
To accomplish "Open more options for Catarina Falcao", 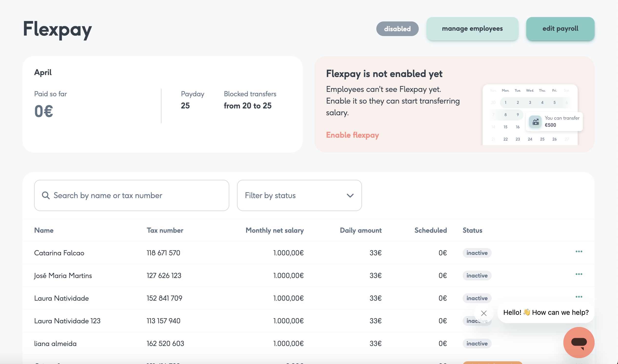I will [579, 251].
